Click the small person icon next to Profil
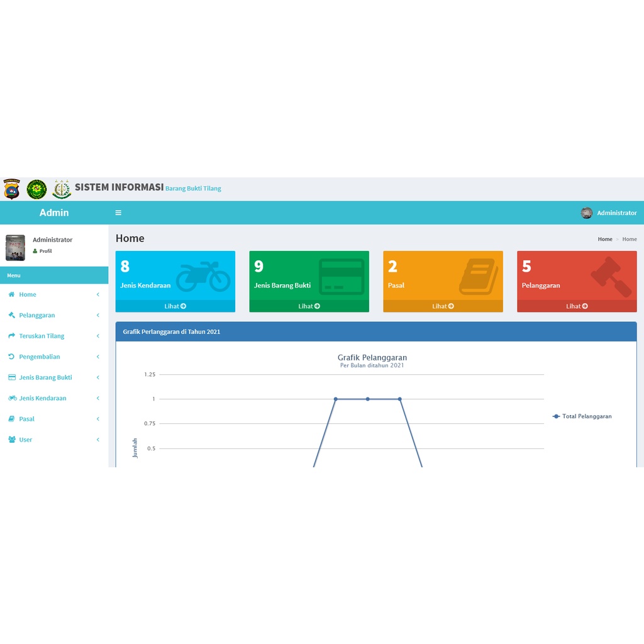This screenshot has width=644, height=644. coord(35,251)
